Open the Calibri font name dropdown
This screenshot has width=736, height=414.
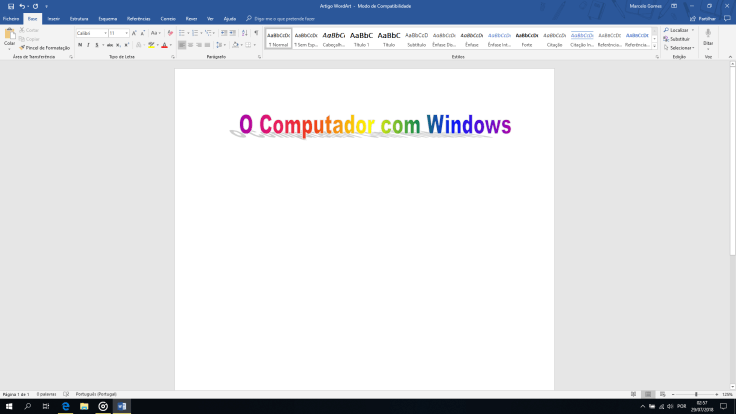91,33
